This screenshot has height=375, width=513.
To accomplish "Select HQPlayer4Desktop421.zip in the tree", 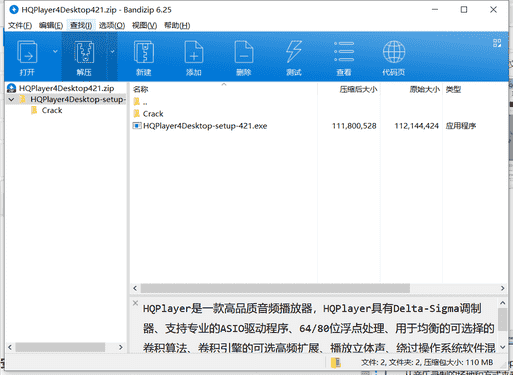I will pos(66,88).
